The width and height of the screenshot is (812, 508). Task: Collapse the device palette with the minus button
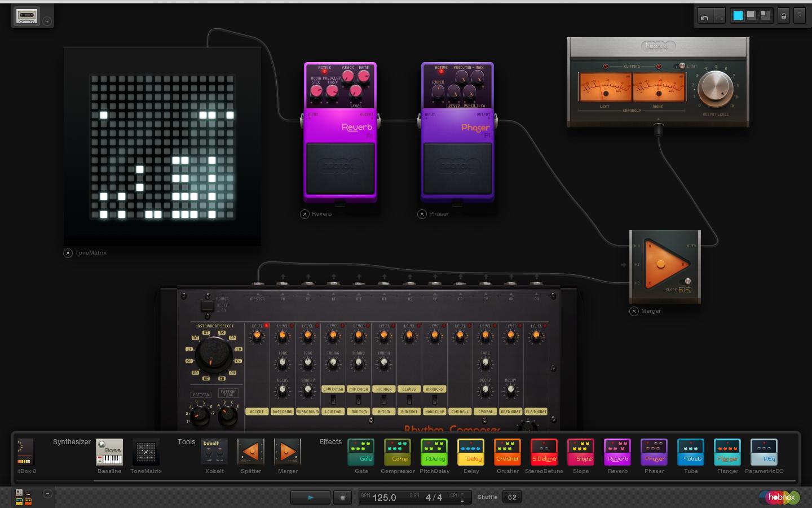coord(47,493)
